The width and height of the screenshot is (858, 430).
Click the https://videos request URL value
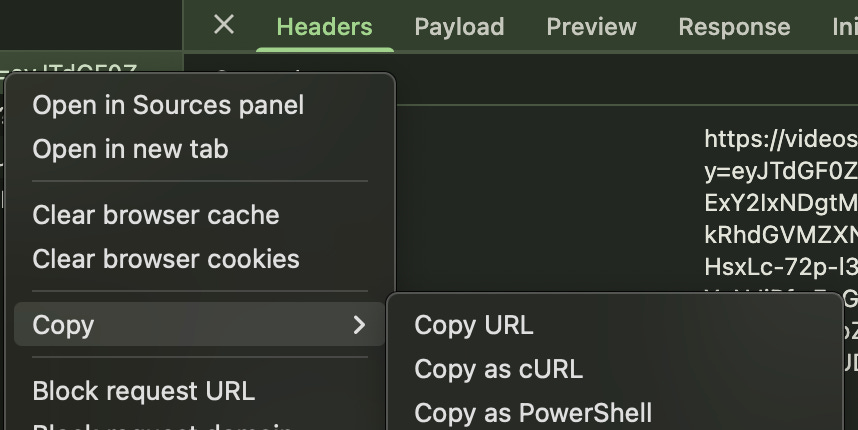point(781,139)
